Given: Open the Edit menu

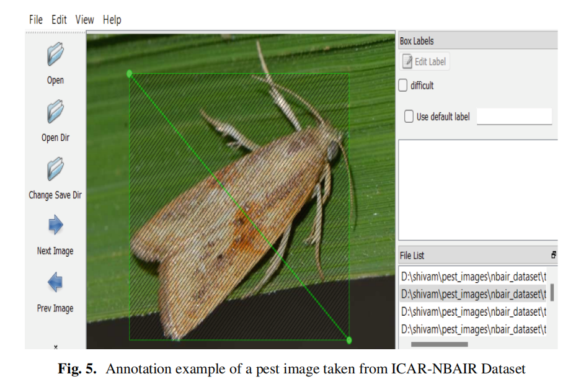Looking at the screenshot, I should point(59,19).
